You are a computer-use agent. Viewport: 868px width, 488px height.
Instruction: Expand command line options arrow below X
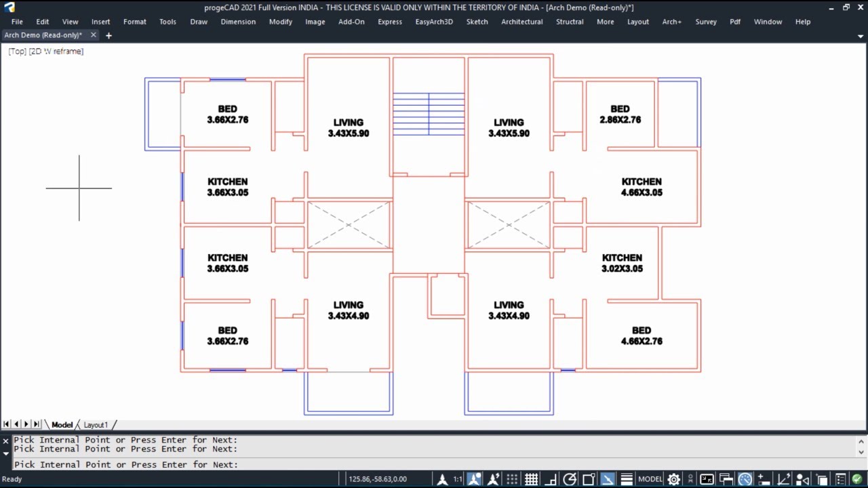click(x=6, y=453)
